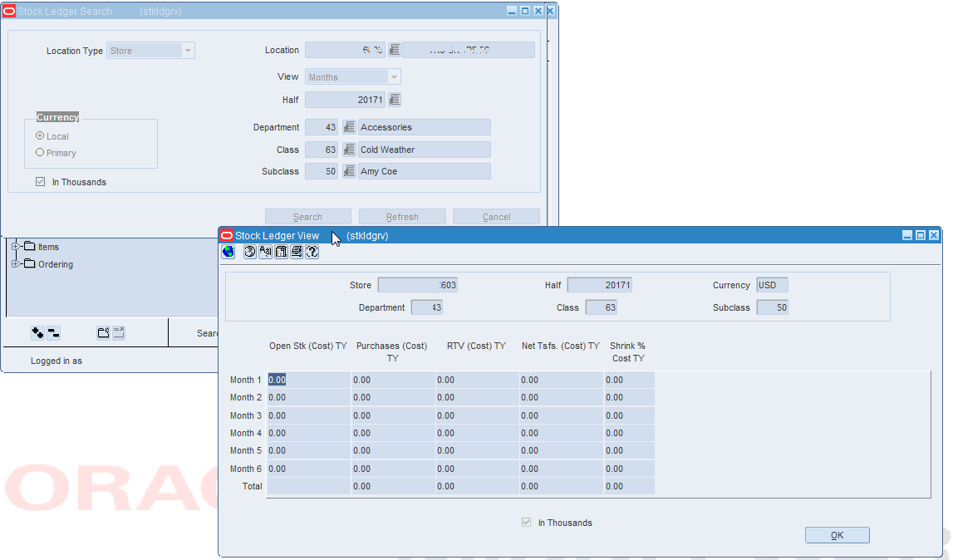Select the find text toolbar icon
This screenshot has height=560, width=953.
265,252
